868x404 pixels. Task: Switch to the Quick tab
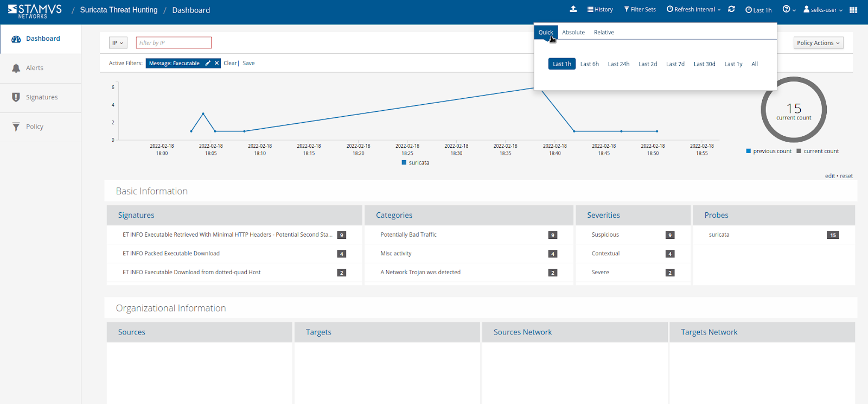(x=546, y=33)
